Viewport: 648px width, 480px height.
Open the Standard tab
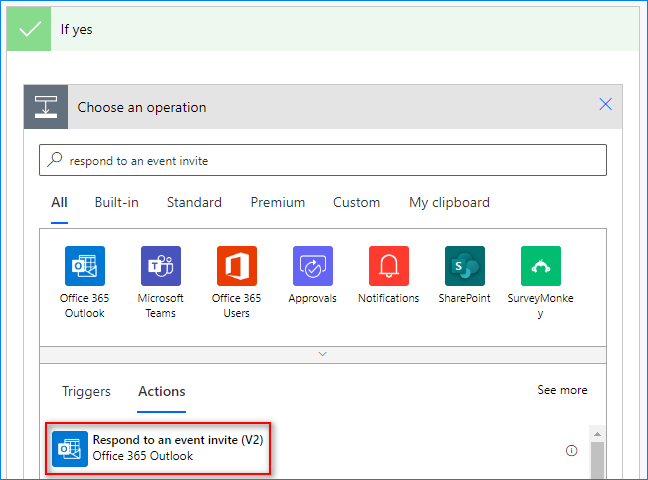click(194, 203)
